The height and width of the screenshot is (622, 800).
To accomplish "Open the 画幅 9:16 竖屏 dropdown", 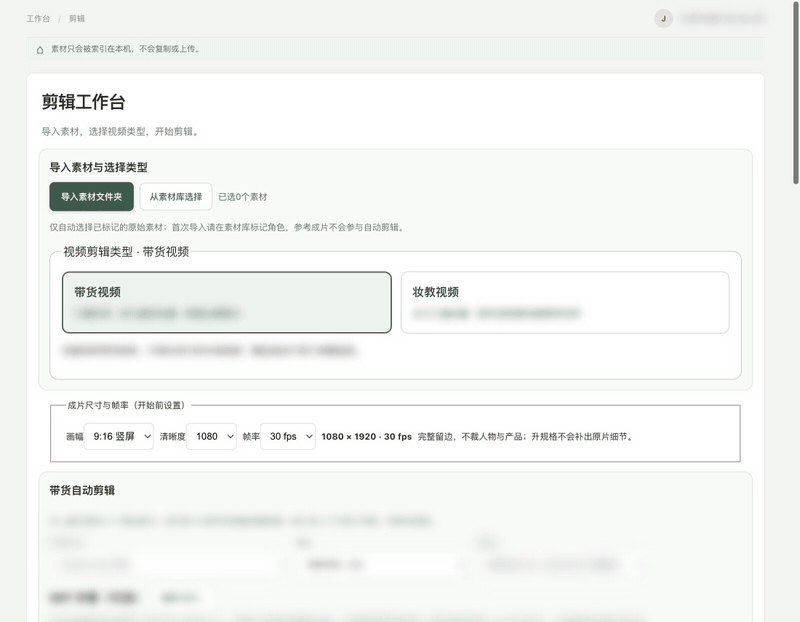I will (x=118, y=436).
